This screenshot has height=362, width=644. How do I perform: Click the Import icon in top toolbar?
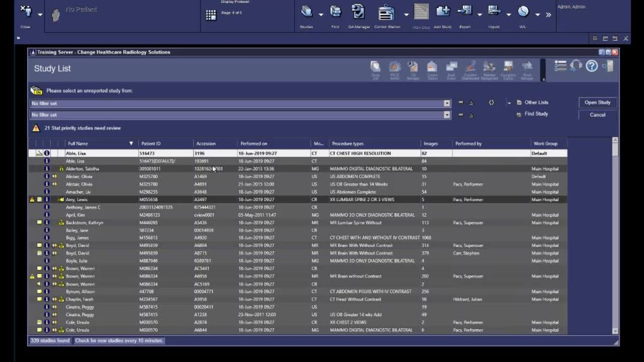point(494,11)
